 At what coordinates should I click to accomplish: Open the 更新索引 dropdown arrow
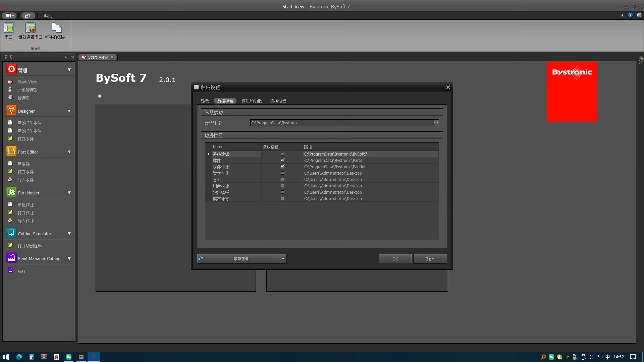click(283, 259)
